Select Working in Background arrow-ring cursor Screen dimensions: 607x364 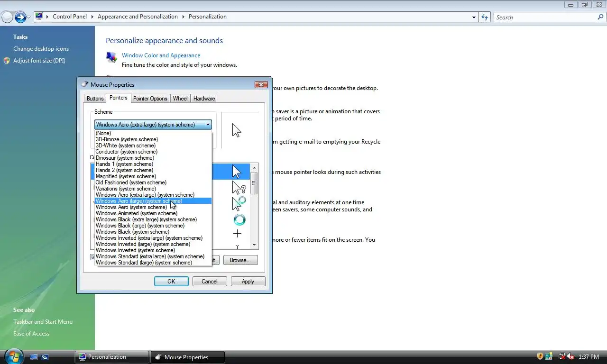[239, 203]
